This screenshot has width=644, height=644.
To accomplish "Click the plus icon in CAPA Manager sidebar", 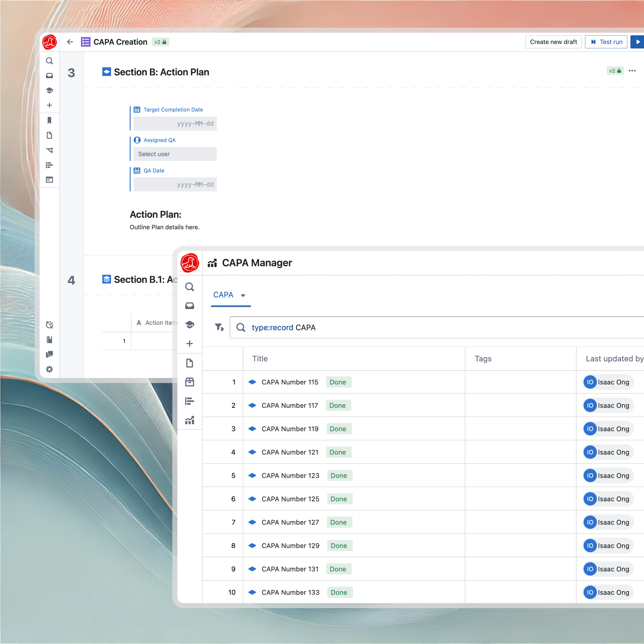I will click(190, 344).
